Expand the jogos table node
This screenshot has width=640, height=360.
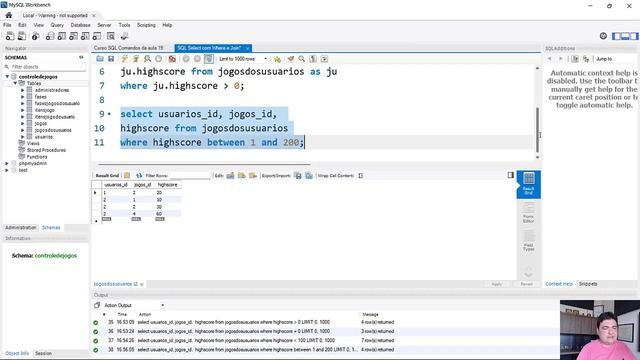pyautogui.click(x=23, y=123)
